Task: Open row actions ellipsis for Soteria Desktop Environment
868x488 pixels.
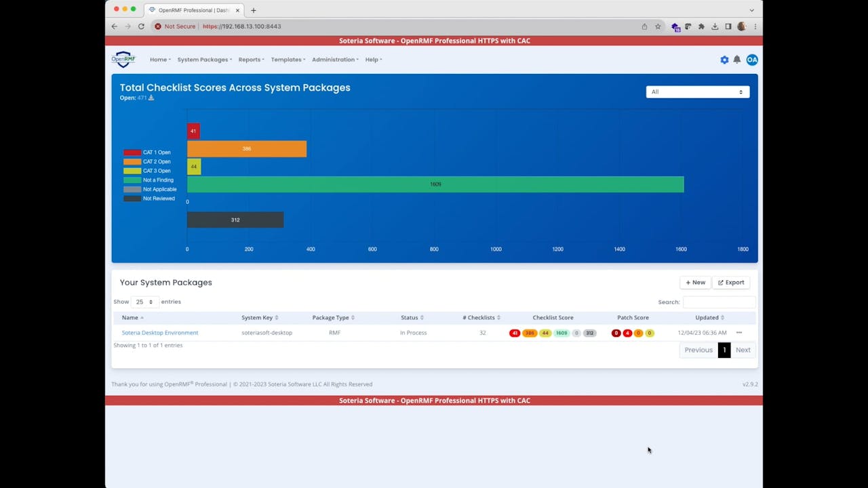Action: pos(739,333)
